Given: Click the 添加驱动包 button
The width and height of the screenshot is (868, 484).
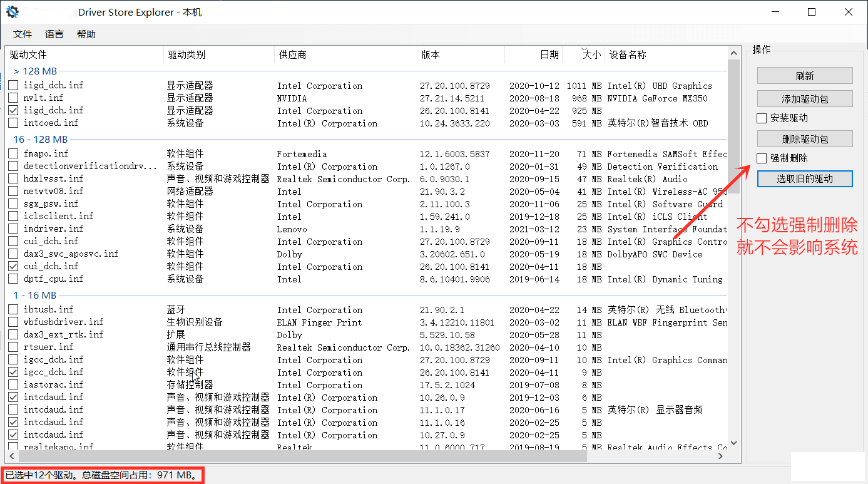Looking at the screenshot, I should tap(805, 99).
